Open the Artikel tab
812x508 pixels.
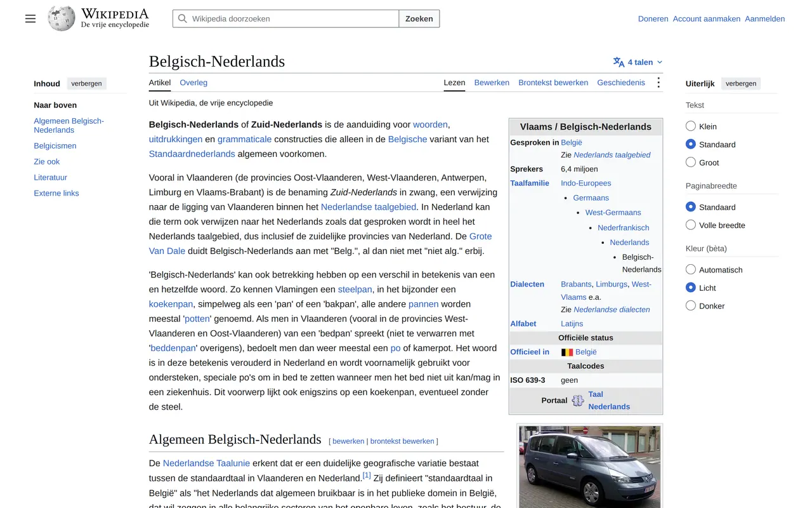(160, 83)
